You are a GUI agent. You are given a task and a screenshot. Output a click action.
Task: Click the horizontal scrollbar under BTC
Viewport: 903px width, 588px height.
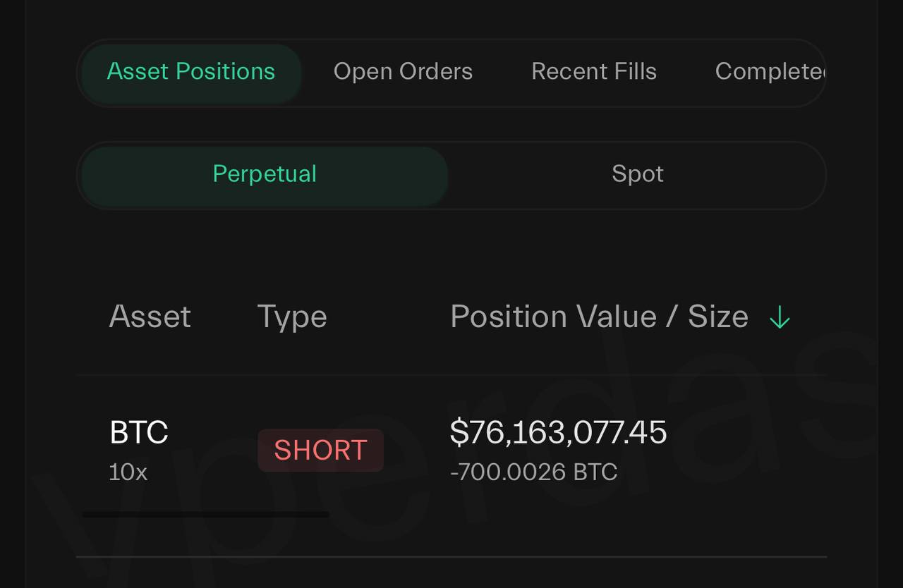click(x=205, y=515)
